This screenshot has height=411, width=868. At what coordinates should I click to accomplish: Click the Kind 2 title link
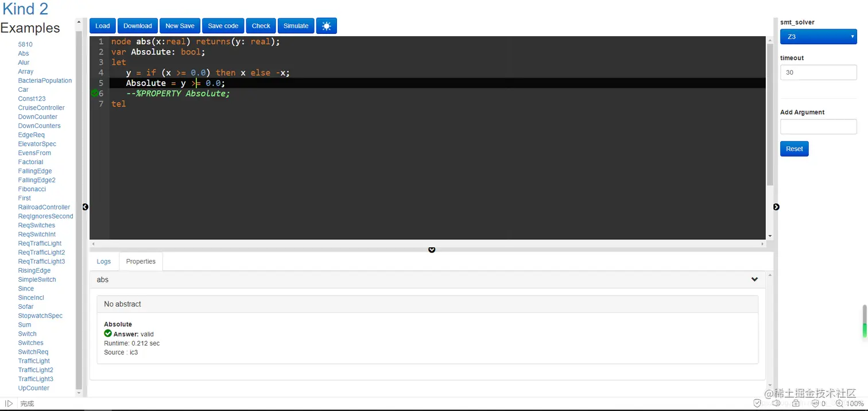pyautogui.click(x=26, y=9)
